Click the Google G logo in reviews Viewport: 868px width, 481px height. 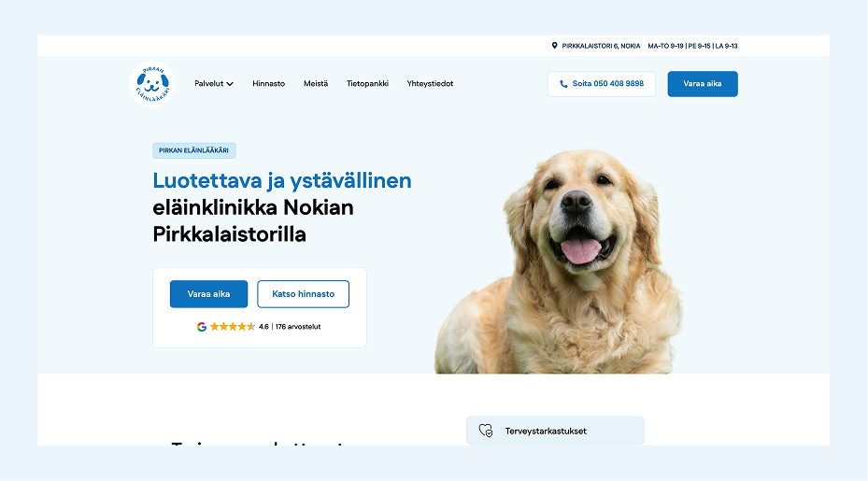coord(202,327)
